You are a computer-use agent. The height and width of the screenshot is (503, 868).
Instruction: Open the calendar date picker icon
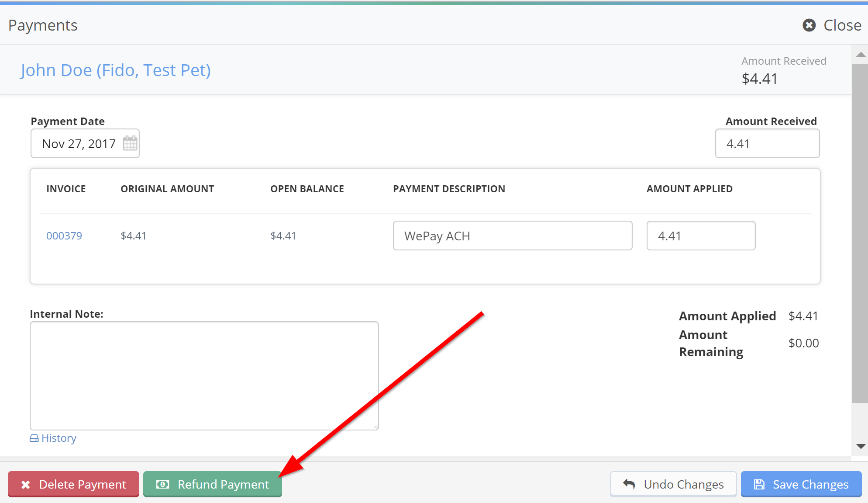click(x=130, y=143)
